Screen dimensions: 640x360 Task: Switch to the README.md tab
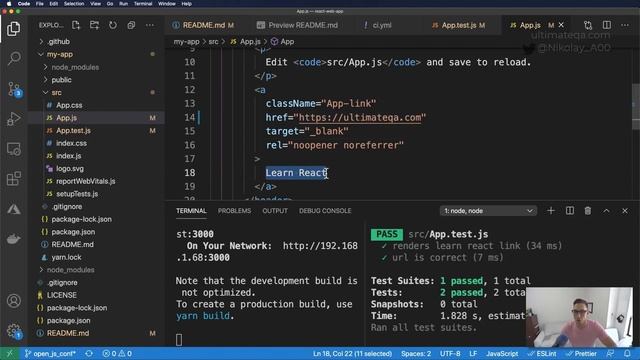pos(203,25)
